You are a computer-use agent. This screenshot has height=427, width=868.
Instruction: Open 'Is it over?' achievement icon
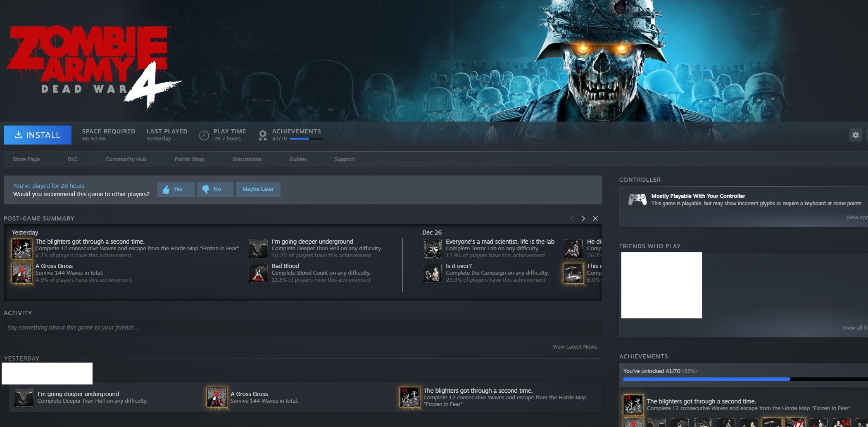(433, 273)
